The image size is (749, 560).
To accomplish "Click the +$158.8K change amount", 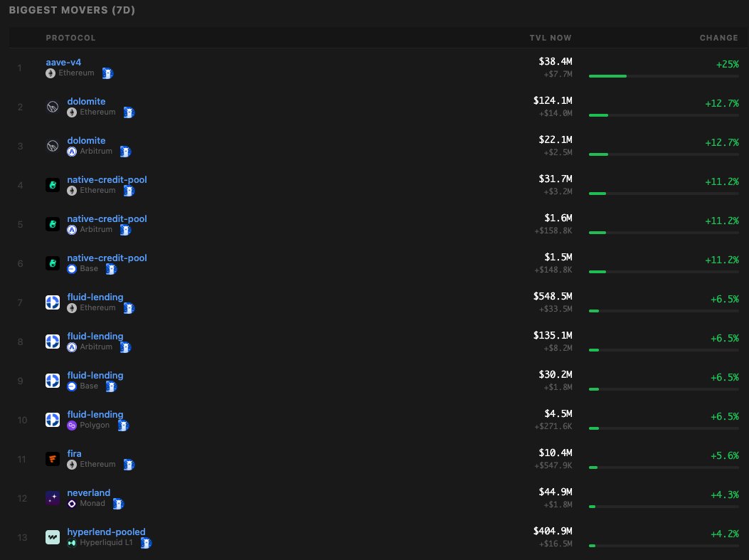I will (x=553, y=231).
